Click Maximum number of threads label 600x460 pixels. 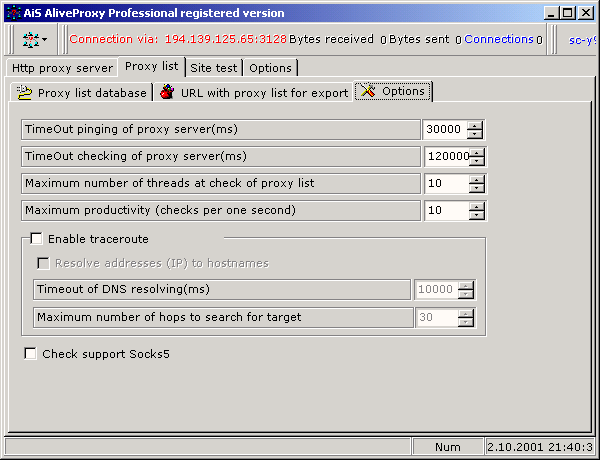click(221, 183)
